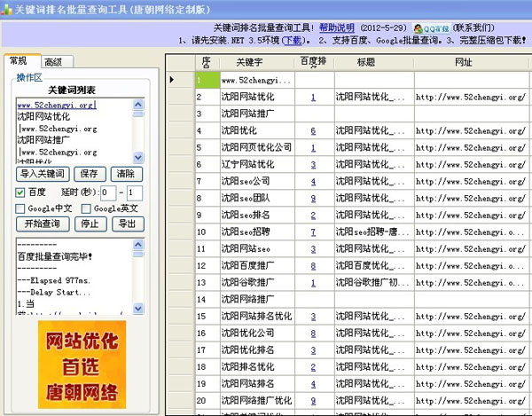Open rank link 6 for 沈阳优化
Viewport: 532px width, 416px height.
313,131
